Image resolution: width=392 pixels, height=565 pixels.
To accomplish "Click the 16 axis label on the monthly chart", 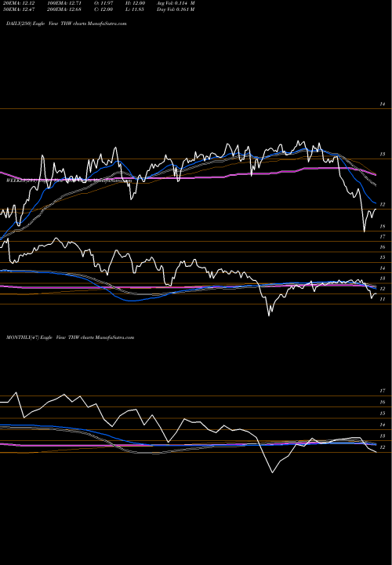I will click(383, 403).
